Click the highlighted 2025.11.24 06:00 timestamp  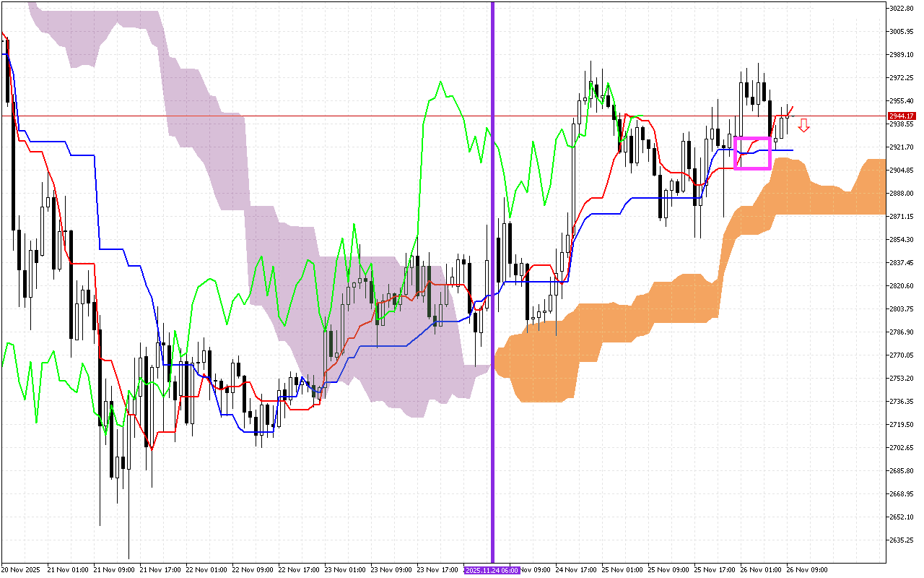click(492, 570)
